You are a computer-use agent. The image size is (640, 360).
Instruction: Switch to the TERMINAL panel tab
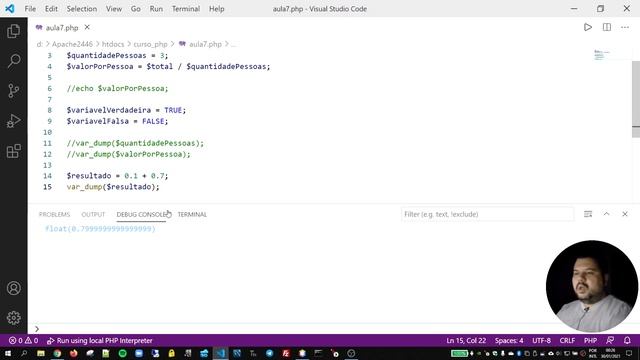click(x=192, y=214)
